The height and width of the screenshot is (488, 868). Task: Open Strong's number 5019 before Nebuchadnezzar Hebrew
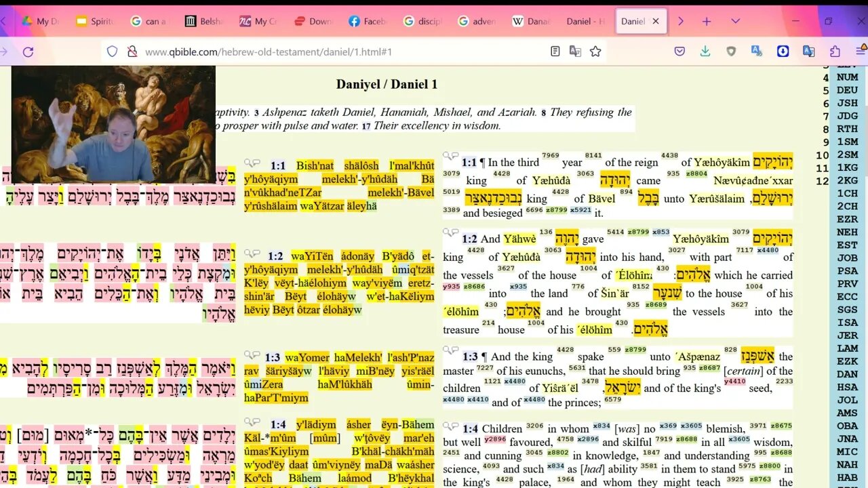tap(452, 192)
